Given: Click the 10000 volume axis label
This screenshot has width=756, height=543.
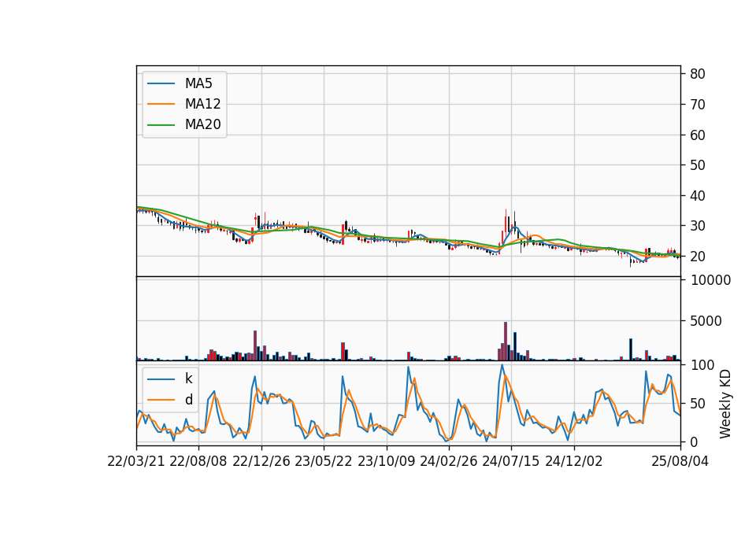Looking at the screenshot, I should [710, 280].
